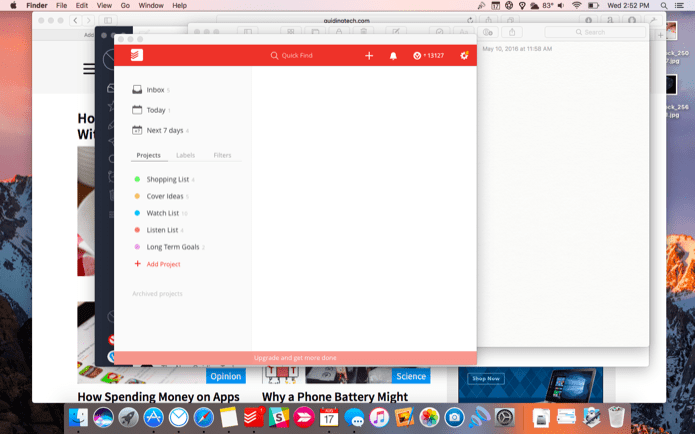This screenshot has width=695, height=434.
Task: Open the karma score 13127
Action: [x=429, y=55]
